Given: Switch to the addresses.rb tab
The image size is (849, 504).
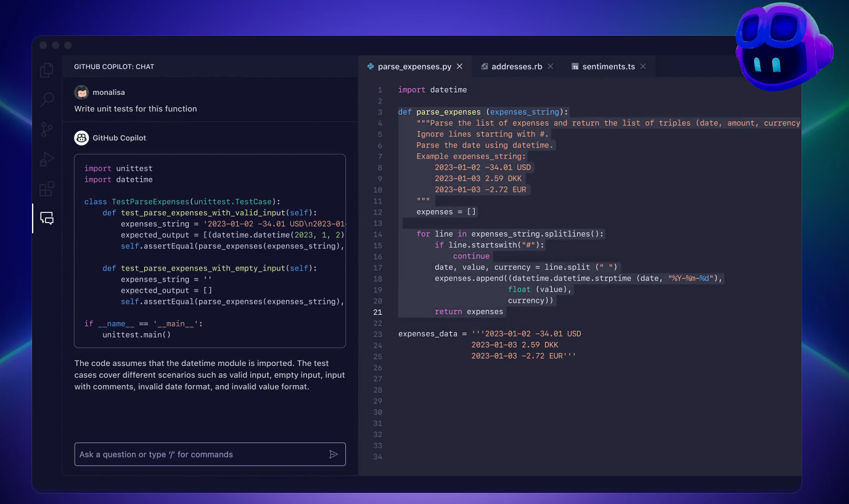Looking at the screenshot, I should 516,67.
